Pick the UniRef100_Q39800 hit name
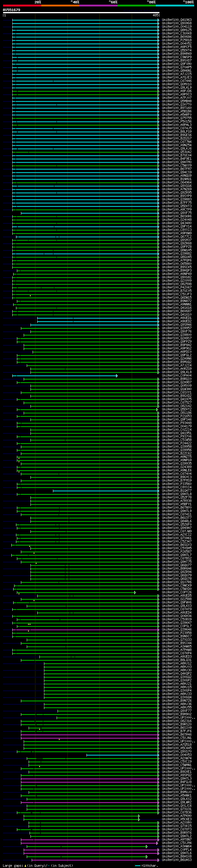197x868 pixels. 177,335
